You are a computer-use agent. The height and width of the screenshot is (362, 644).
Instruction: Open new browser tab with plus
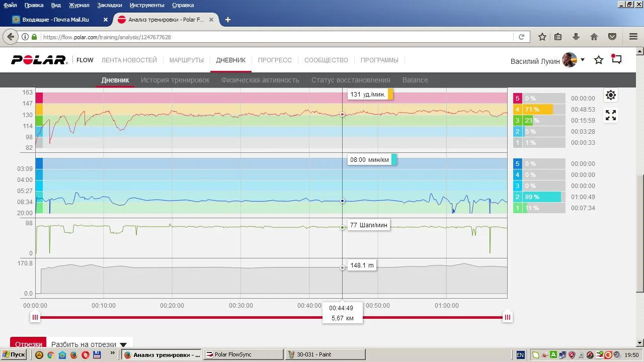click(x=228, y=20)
